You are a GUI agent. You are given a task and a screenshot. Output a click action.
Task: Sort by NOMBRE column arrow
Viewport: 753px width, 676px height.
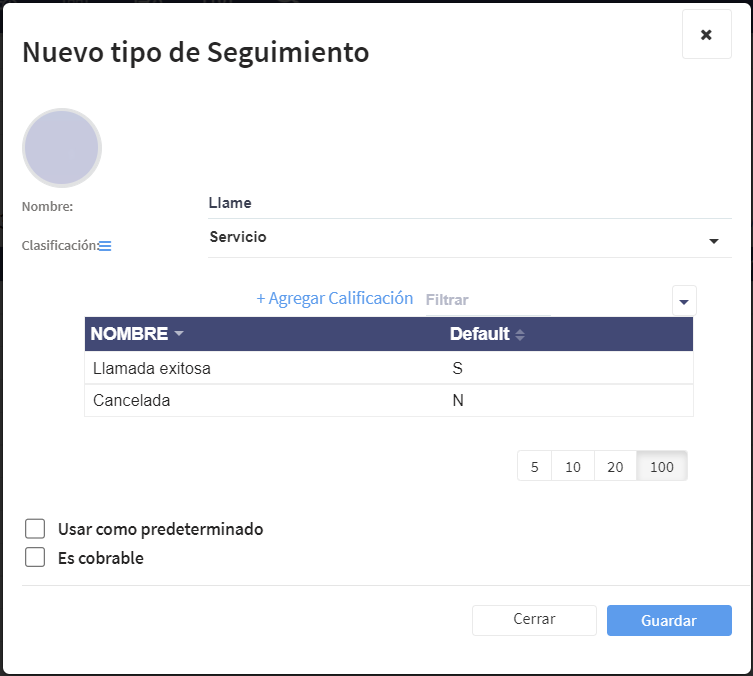pos(179,334)
